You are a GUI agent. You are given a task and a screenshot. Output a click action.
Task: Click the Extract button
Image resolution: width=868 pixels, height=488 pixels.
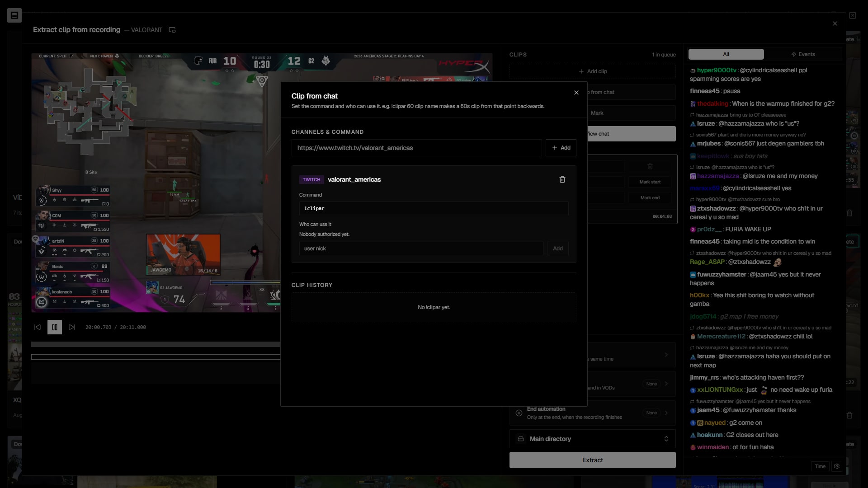coord(593,460)
